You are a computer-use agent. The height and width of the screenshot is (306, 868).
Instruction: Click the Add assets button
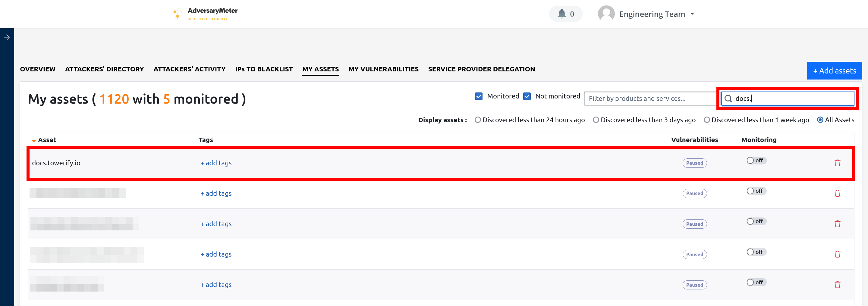coord(834,71)
